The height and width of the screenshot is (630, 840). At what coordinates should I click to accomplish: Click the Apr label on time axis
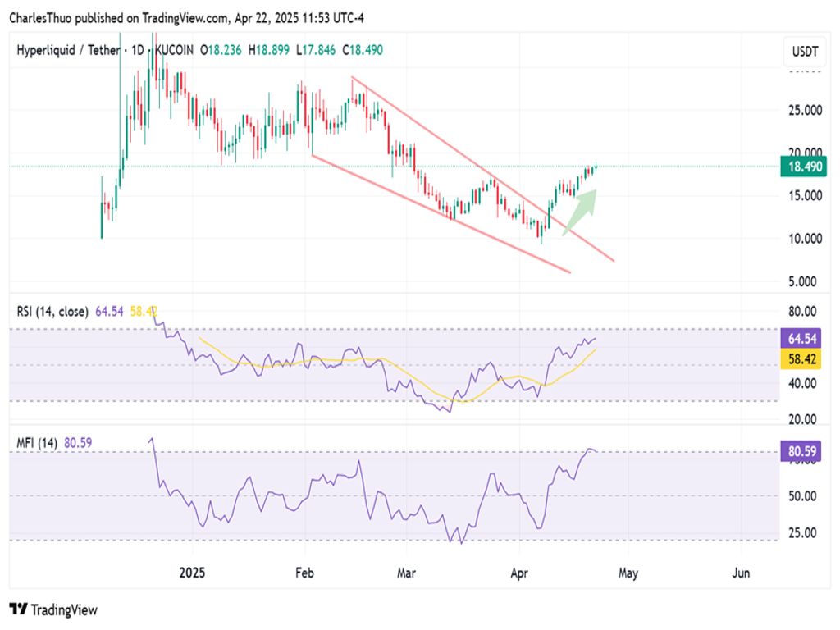point(518,572)
